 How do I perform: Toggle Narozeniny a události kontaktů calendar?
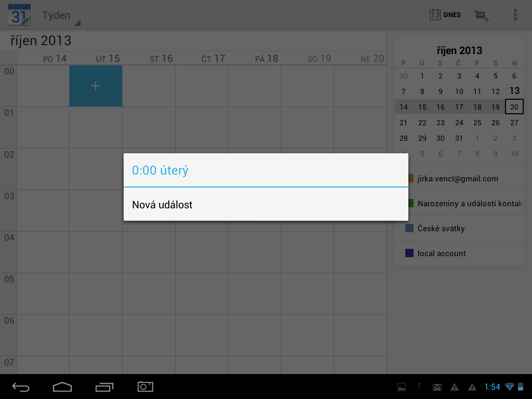[466, 204]
